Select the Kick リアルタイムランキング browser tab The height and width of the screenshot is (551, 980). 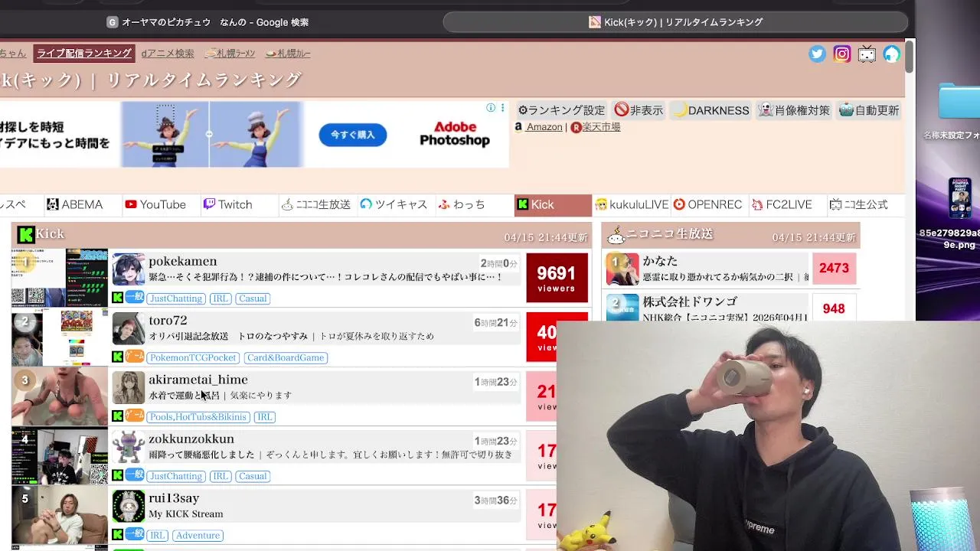click(675, 22)
